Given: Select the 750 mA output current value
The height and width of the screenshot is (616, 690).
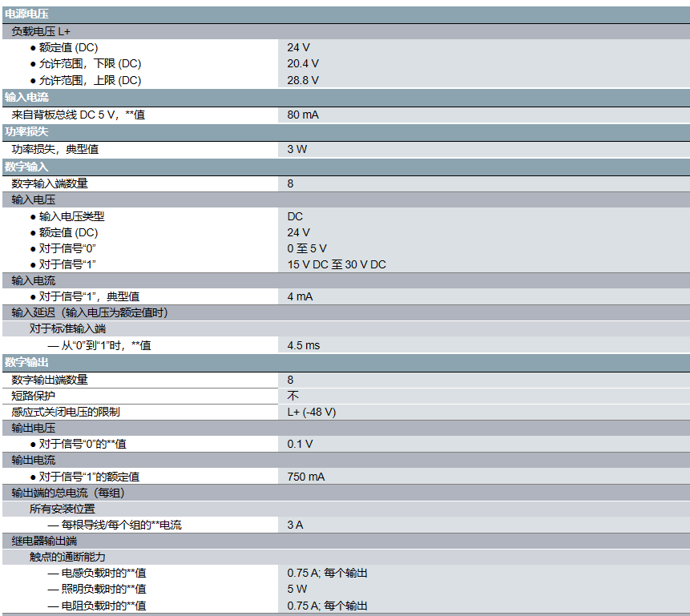Looking at the screenshot, I should pos(306,477).
